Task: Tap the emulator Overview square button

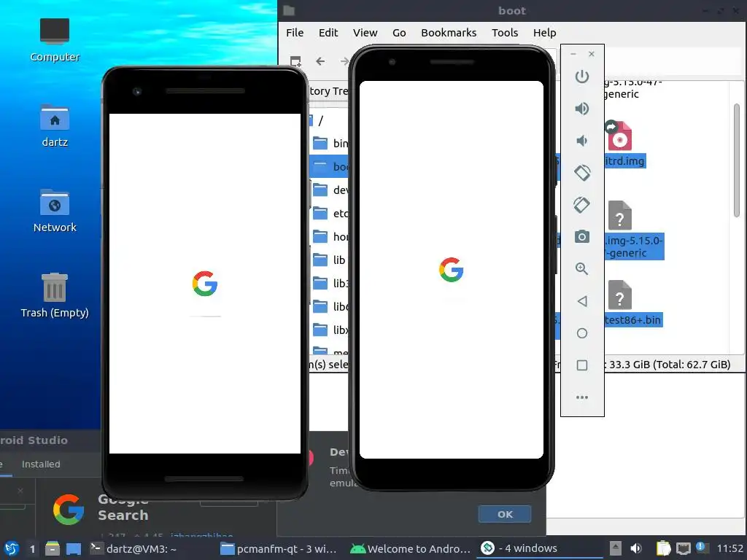Action: 581,365
